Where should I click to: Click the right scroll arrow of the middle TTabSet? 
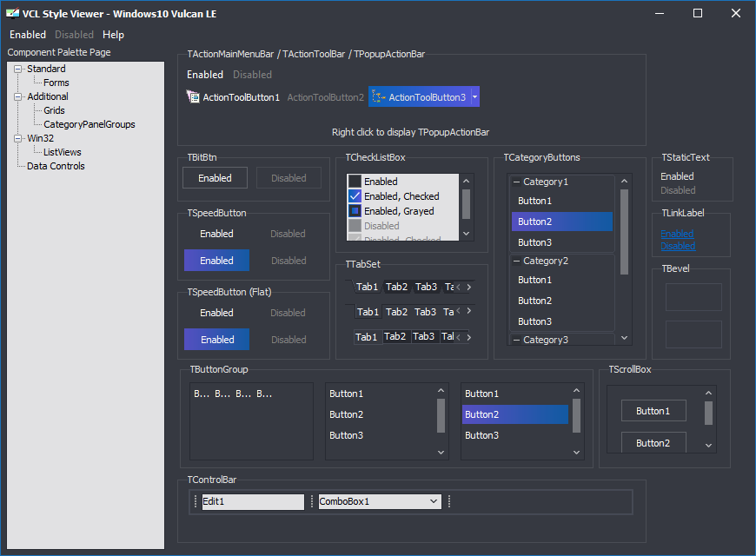468,310
